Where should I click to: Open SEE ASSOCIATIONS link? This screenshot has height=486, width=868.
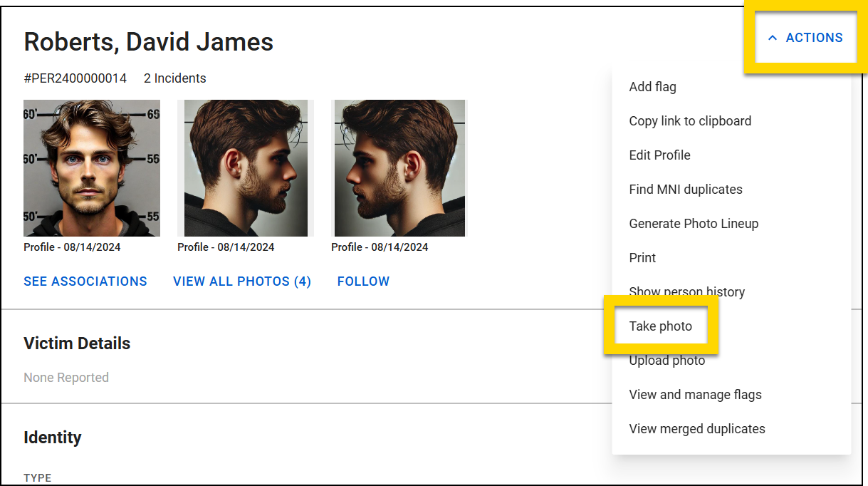pyautogui.click(x=85, y=281)
